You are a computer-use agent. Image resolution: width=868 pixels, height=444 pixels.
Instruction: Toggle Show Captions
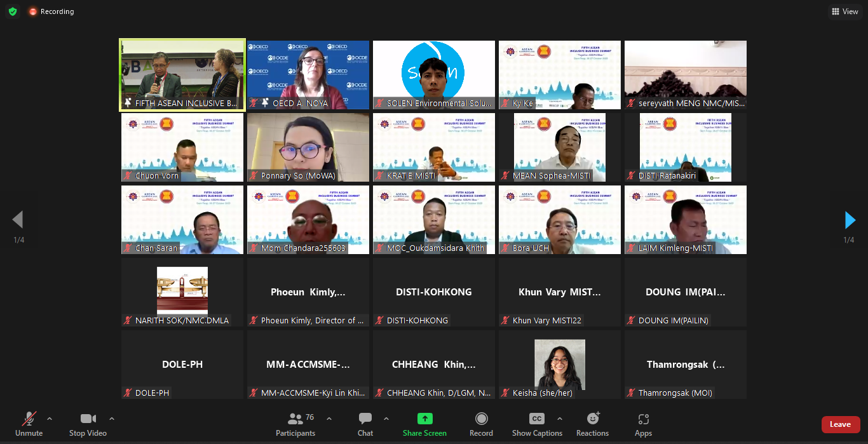pyautogui.click(x=537, y=424)
